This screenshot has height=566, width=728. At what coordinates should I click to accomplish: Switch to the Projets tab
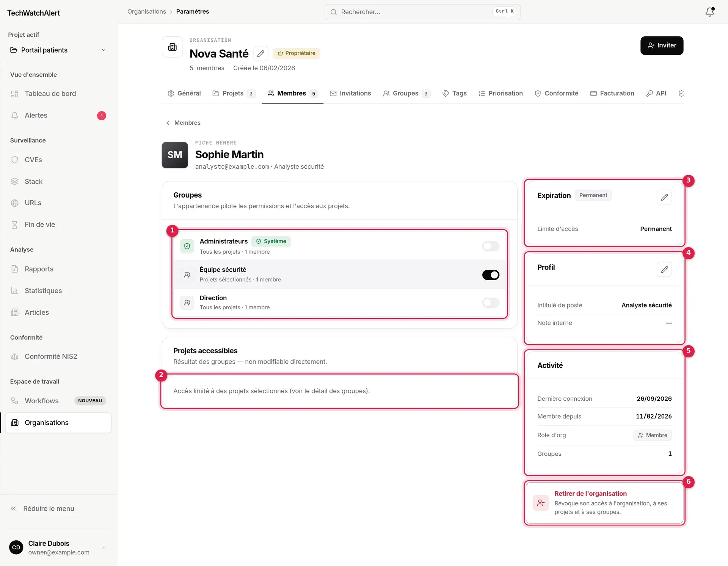point(234,93)
